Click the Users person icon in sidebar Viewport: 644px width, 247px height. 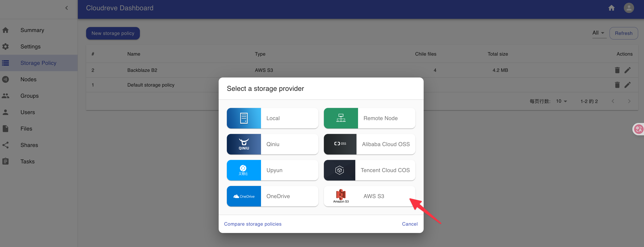5,112
